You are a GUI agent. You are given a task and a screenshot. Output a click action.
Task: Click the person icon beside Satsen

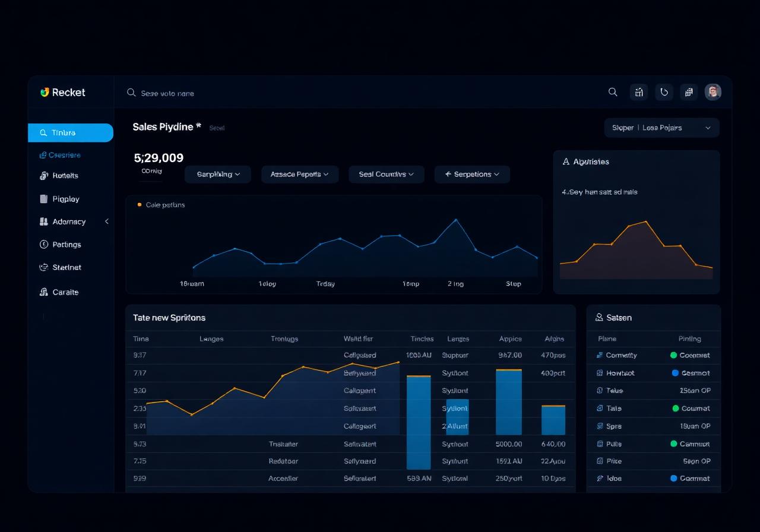599,318
